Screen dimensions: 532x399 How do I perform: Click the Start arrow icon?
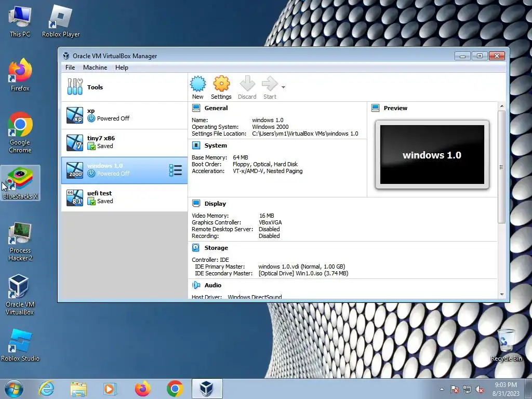270,84
